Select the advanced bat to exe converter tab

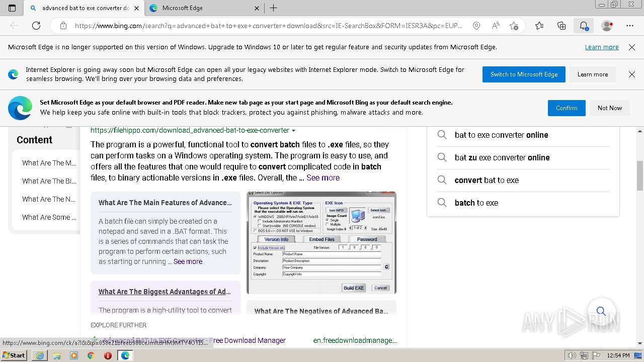pos(84,8)
